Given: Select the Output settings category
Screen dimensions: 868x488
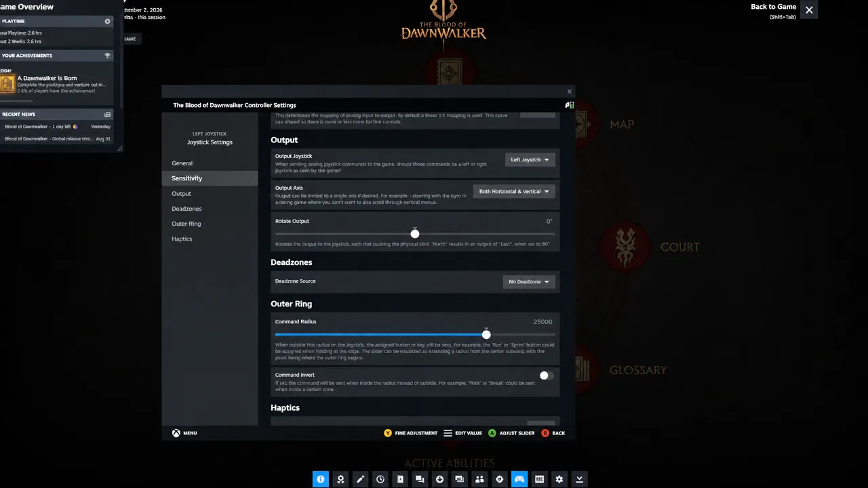Looking at the screenshot, I should click(x=210, y=194).
